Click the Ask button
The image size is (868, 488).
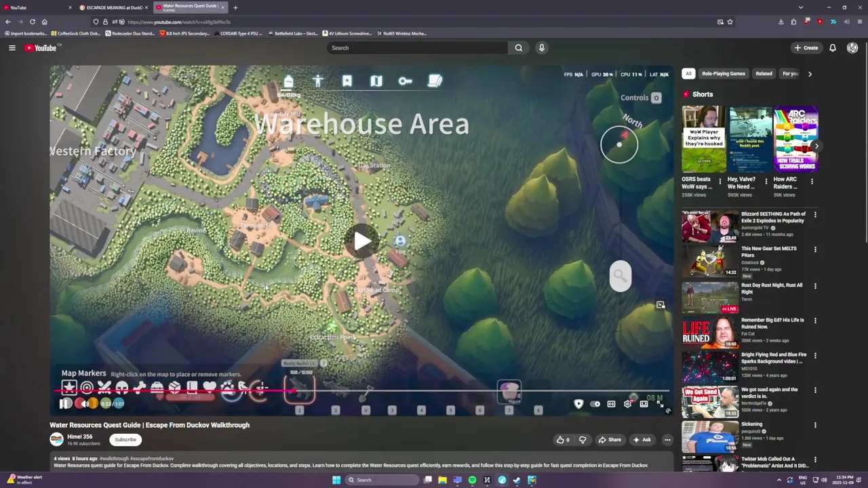[x=642, y=439]
